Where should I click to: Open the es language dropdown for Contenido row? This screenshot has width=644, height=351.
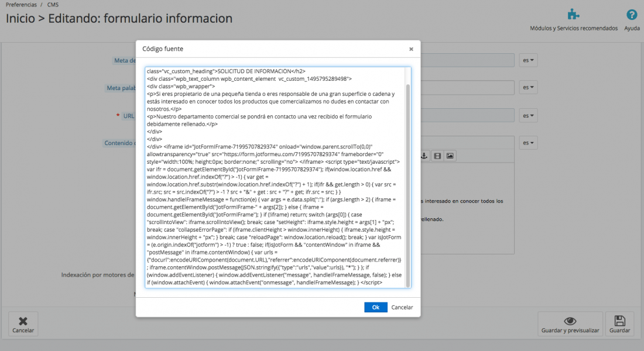528,143
